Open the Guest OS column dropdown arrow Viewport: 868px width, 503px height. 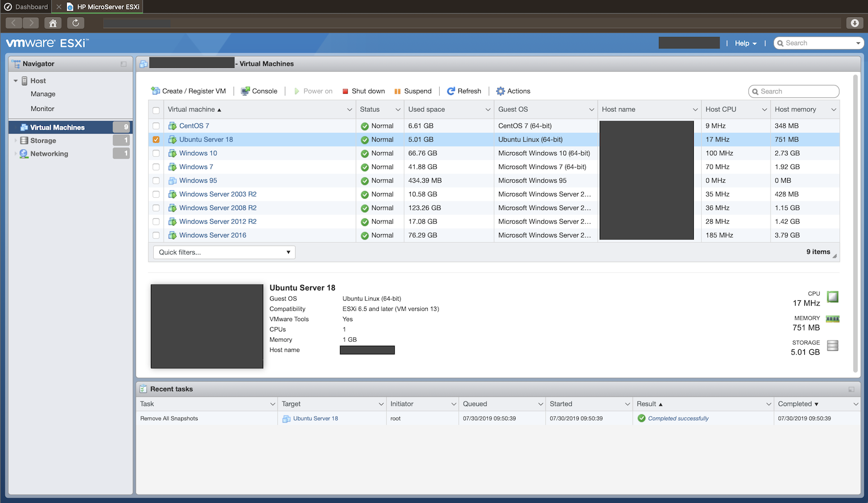tap(592, 109)
